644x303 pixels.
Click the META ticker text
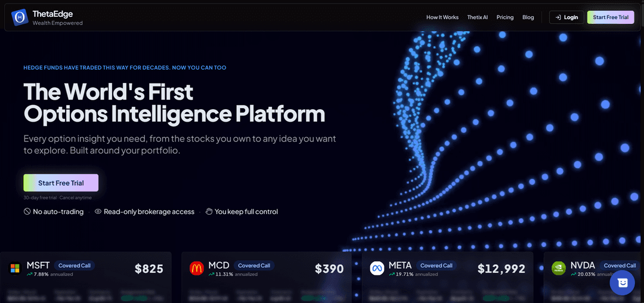(401, 265)
